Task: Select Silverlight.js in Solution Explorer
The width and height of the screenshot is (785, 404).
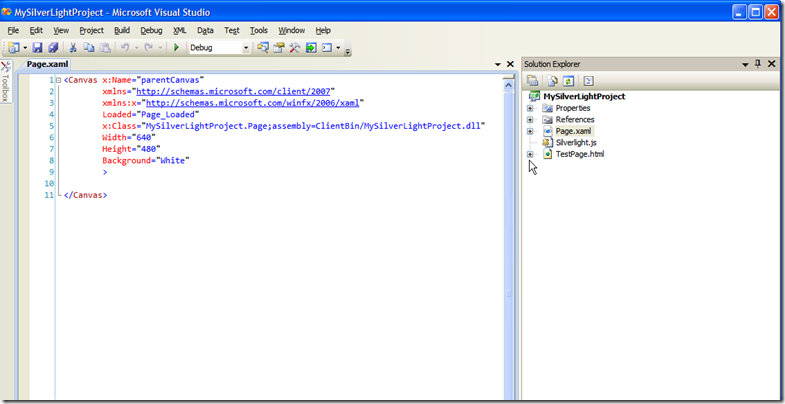Action: [576, 143]
